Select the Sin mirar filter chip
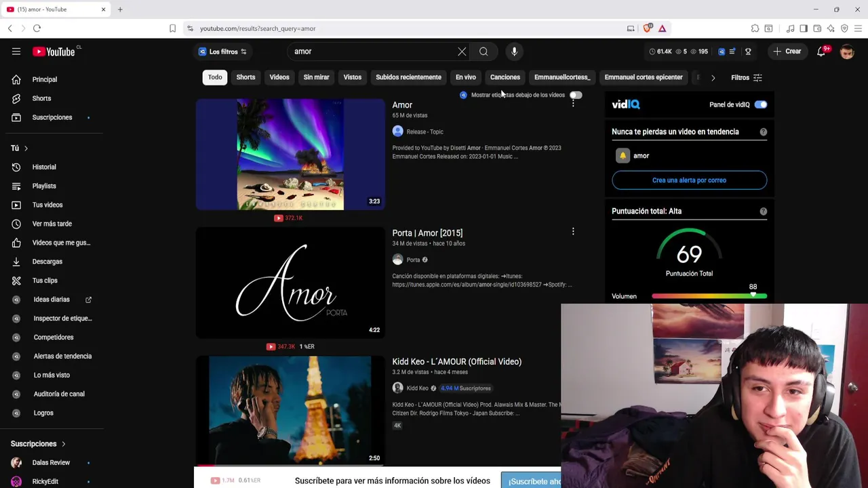The width and height of the screenshot is (868, 488). tap(316, 77)
